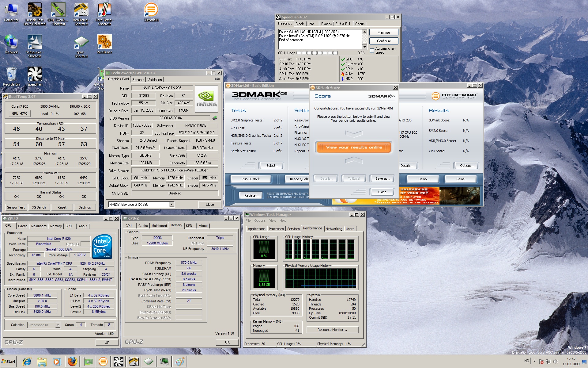Image resolution: width=588 pixels, height=368 pixels.
Task: Click the GPU-Z screenshot camera icon
Action: click(217, 79)
